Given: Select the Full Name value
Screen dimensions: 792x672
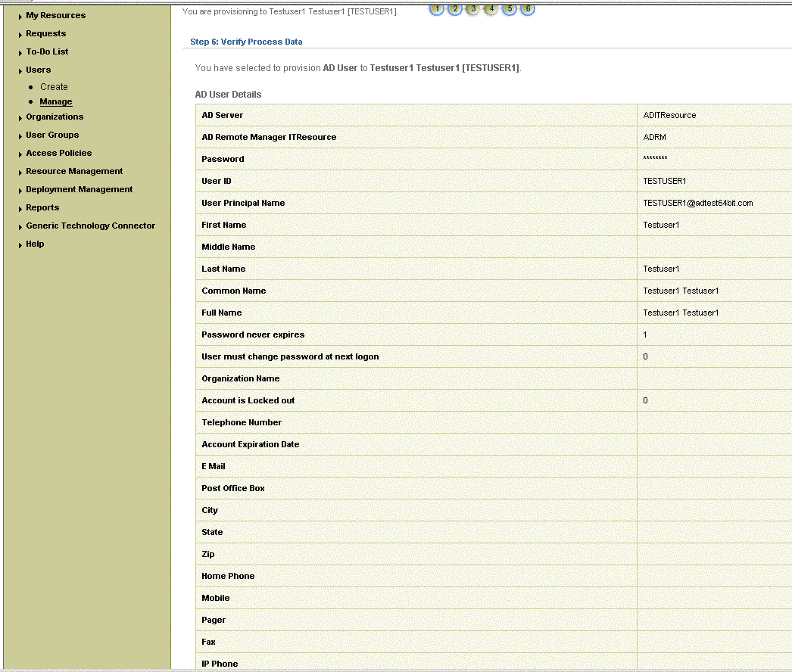Looking at the screenshot, I should click(x=681, y=313).
